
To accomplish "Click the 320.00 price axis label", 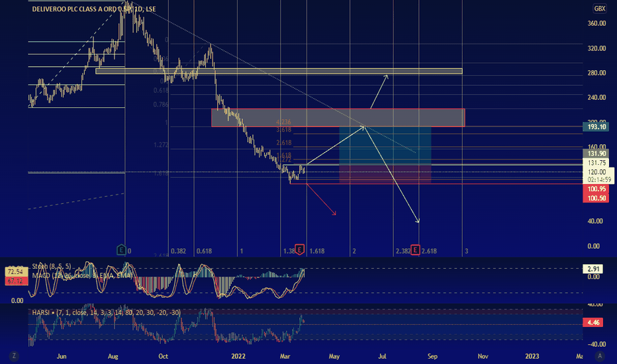I will 596,48.
